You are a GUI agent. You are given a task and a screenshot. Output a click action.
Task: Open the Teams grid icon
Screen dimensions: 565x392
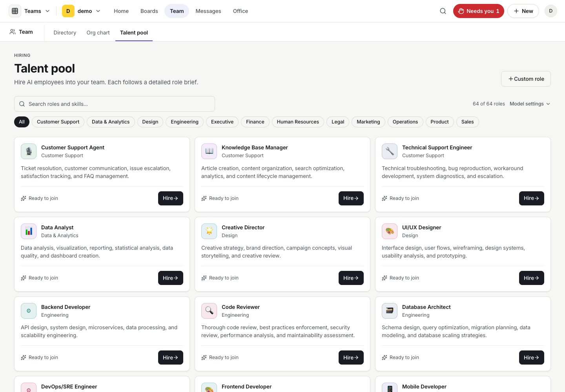tap(15, 11)
